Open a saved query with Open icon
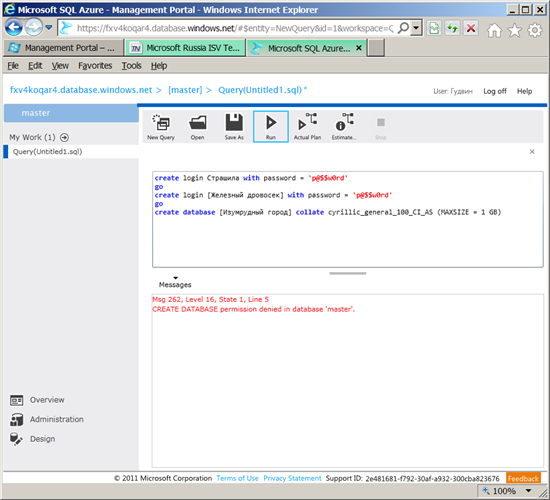The height and width of the screenshot is (500, 550). [197, 126]
